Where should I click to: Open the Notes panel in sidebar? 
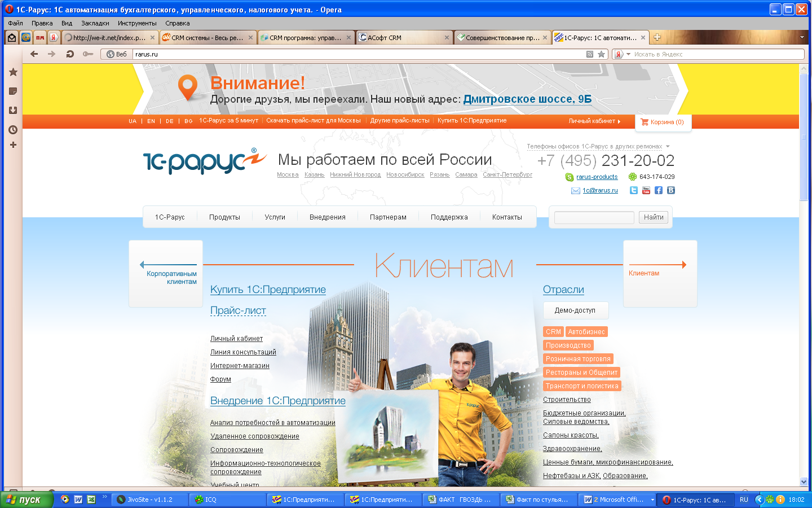pos(13,91)
